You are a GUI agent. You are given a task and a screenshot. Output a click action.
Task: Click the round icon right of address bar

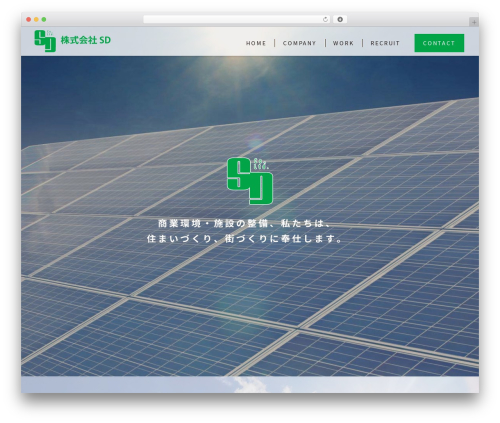click(x=340, y=20)
